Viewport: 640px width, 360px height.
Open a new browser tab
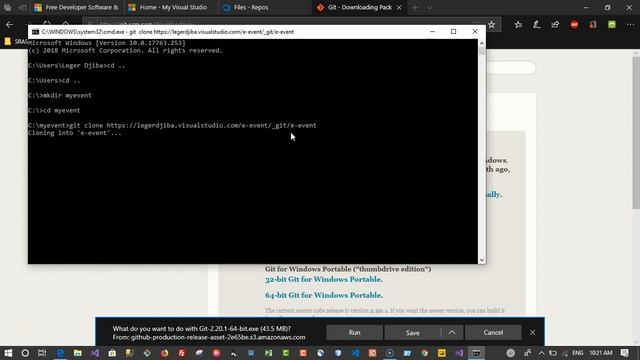coord(415,7)
